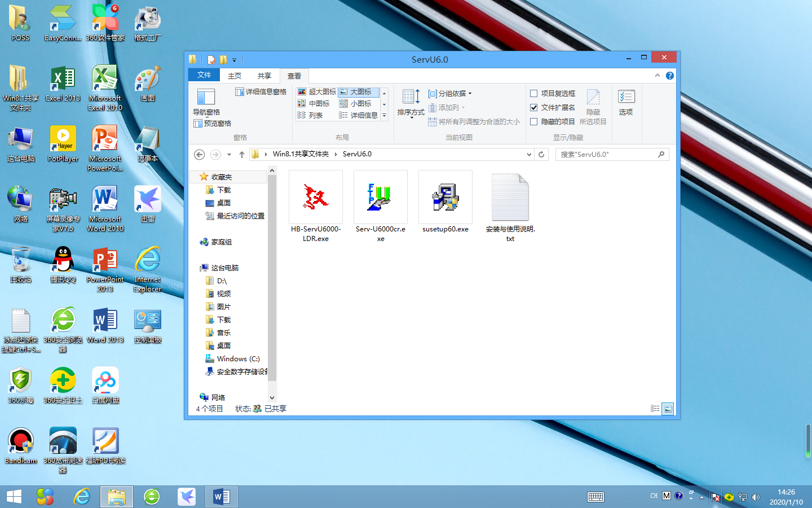
Task: Open Baidu Netdisk desktop shortcut
Action: (105, 385)
